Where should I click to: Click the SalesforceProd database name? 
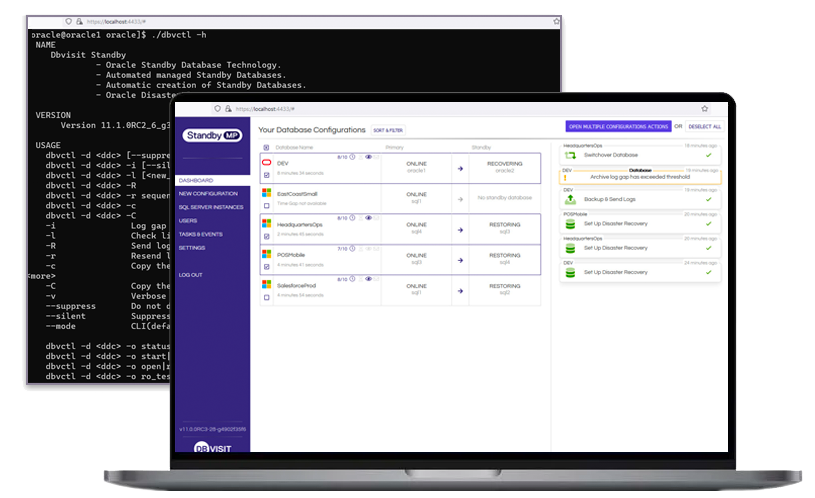[296, 285]
